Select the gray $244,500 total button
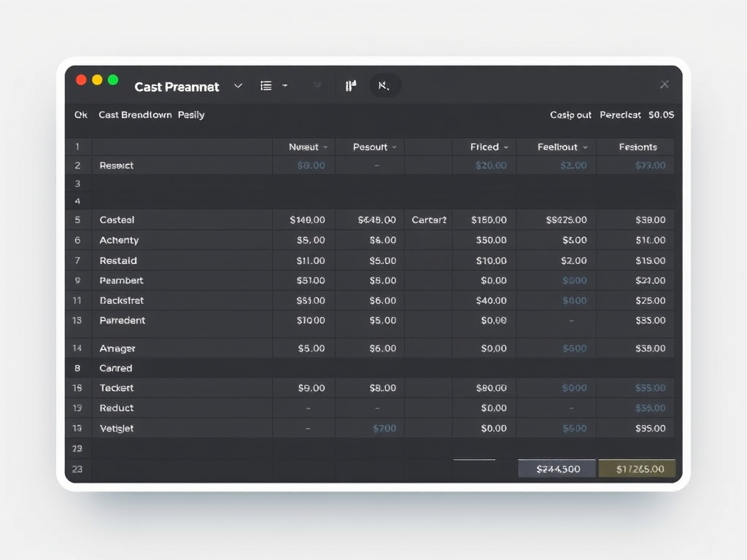Screen dimensions: 747x560 (x=557, y=468)
